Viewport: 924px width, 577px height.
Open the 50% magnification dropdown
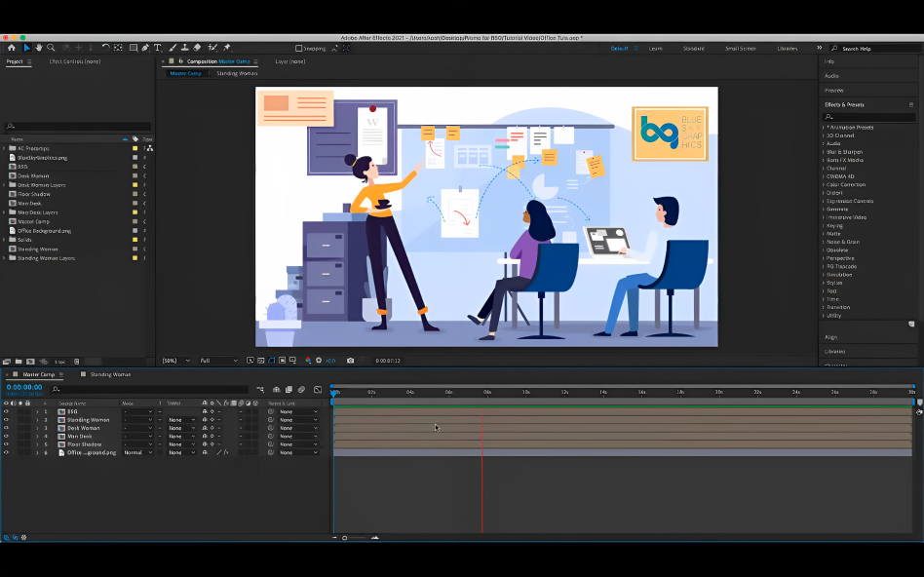pos(173,361)
